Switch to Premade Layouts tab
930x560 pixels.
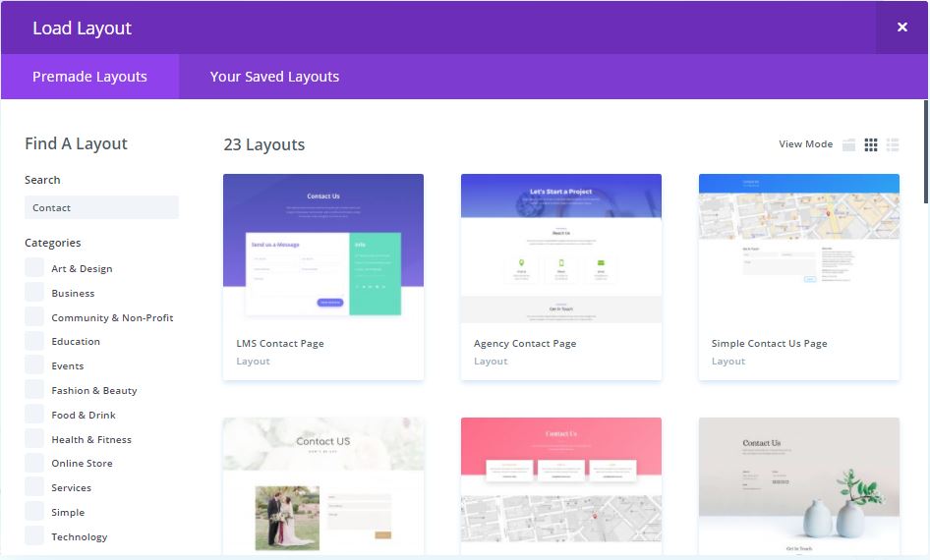click(89, 77)
